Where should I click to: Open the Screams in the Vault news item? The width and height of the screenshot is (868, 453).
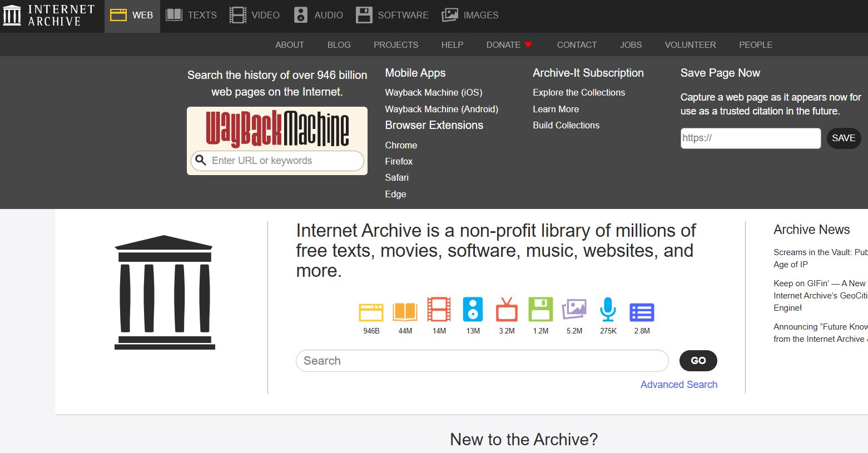[x=821, y=258]
